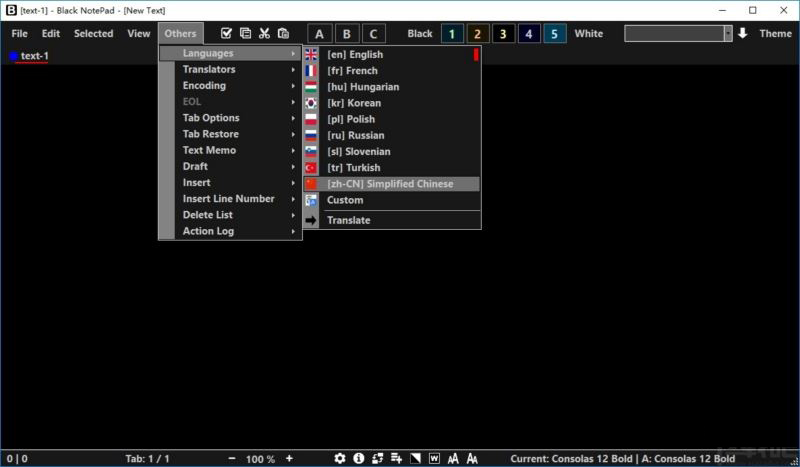Click the add-line list icon in status bar
The image size is (800, 467).
396,458
